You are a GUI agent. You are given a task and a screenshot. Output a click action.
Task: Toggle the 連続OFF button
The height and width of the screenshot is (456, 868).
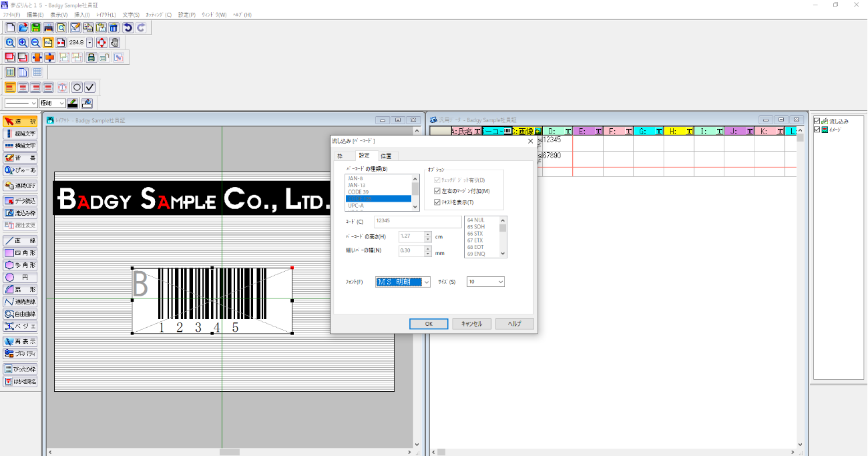[20, 186]
